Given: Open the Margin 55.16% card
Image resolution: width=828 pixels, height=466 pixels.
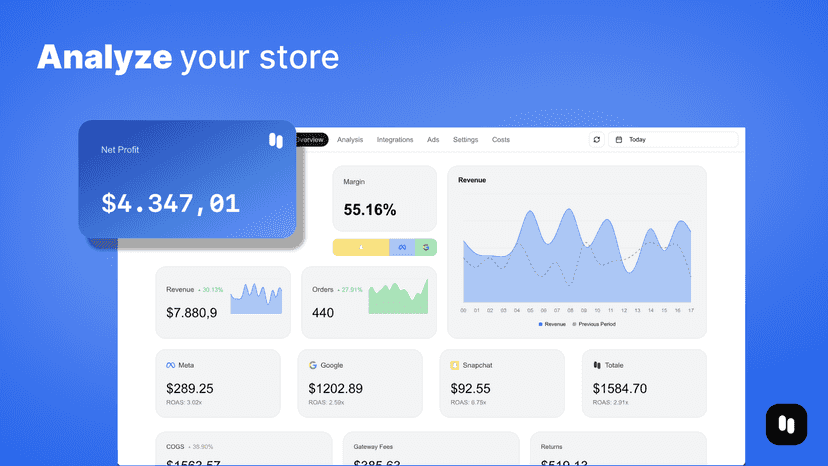Looking at the screenshot, I should tap(384, 199).
